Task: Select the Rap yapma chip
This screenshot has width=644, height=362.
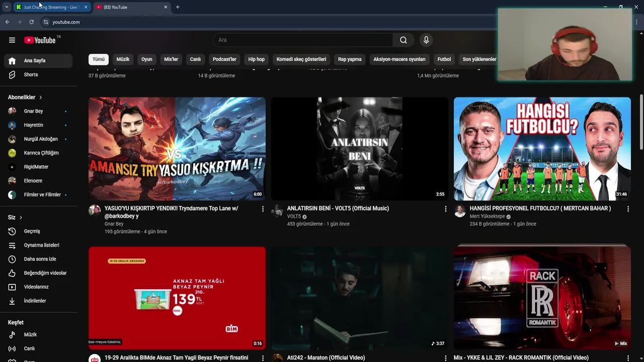Action: click(350, 59)
